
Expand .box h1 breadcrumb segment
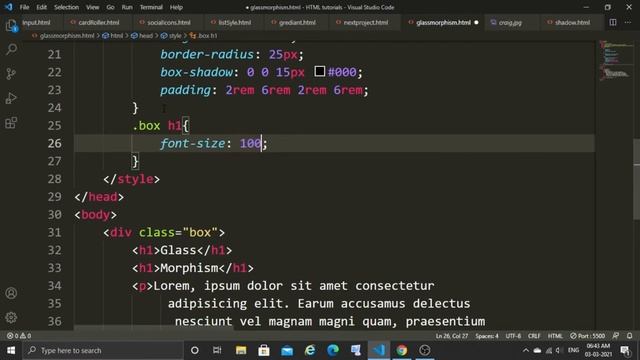pyautogui.click(x=207, y=36)
